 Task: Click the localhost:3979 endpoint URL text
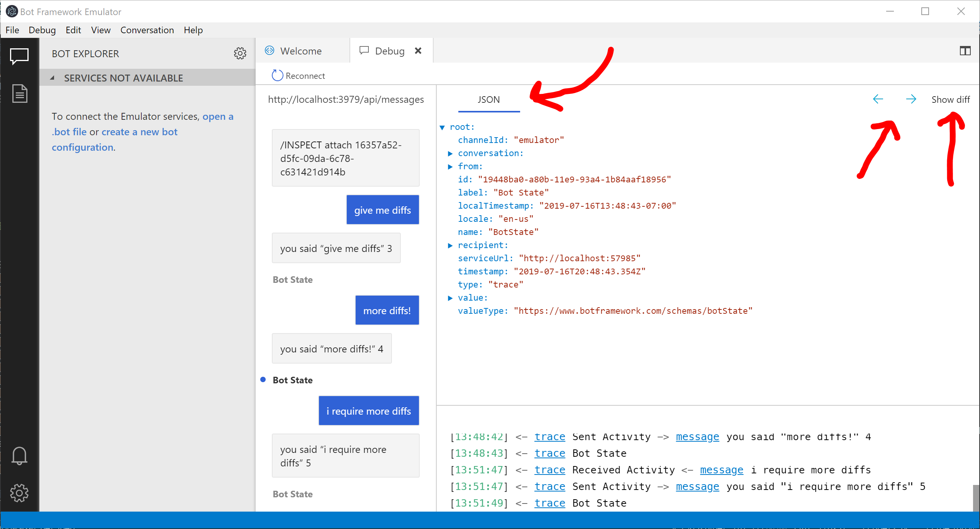pos(346,99)
